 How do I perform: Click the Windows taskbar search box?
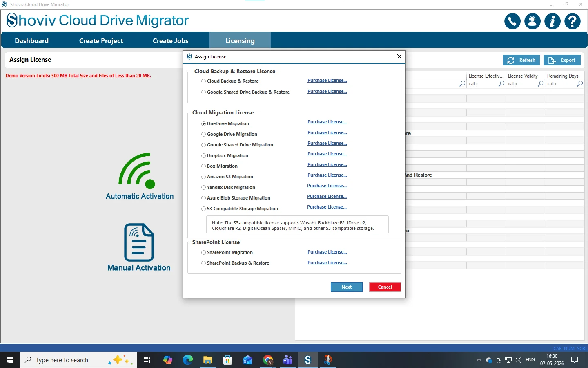point(78,360)
